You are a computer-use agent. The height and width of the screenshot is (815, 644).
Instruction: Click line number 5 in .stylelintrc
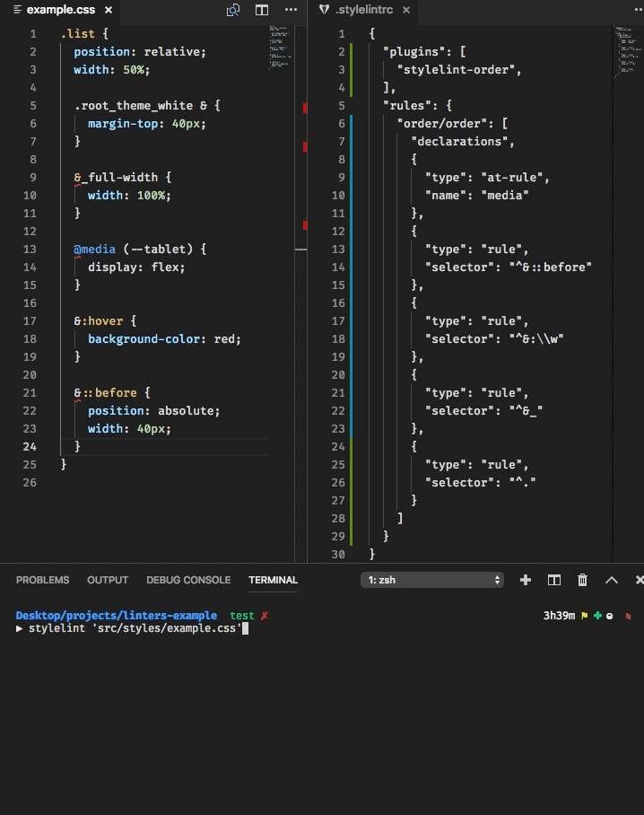tap(341, 106)
